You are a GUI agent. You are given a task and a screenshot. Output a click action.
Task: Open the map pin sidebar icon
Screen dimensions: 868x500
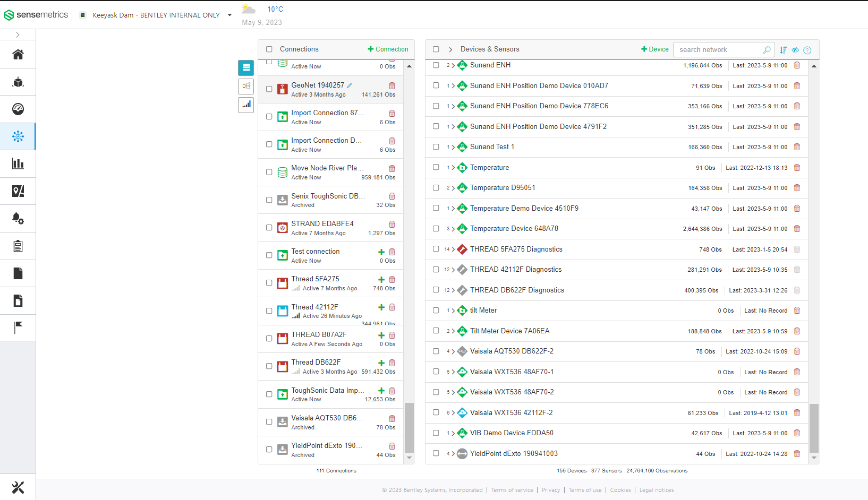pyautogui.click(x=18, y=191)
